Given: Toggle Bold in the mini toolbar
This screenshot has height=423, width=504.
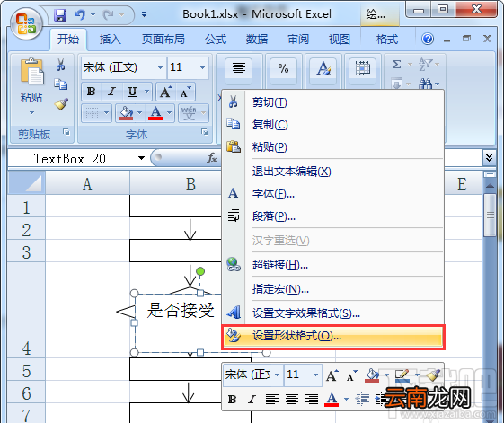Looking at the screenshot, I should pyautogui.click(x=232, y=400).
